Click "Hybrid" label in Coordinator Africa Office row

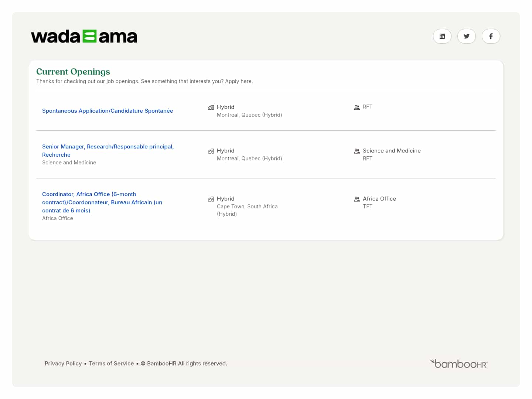click(x=226, y=199)
